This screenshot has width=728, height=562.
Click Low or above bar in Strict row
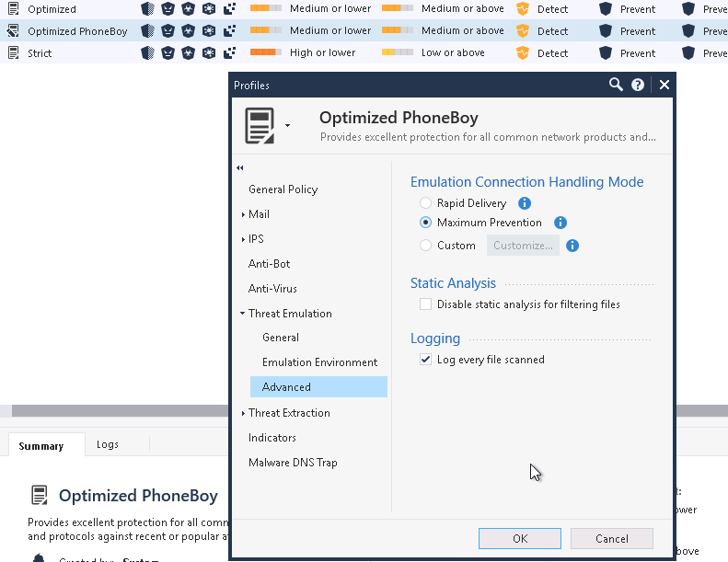click(x=398, y=52)
